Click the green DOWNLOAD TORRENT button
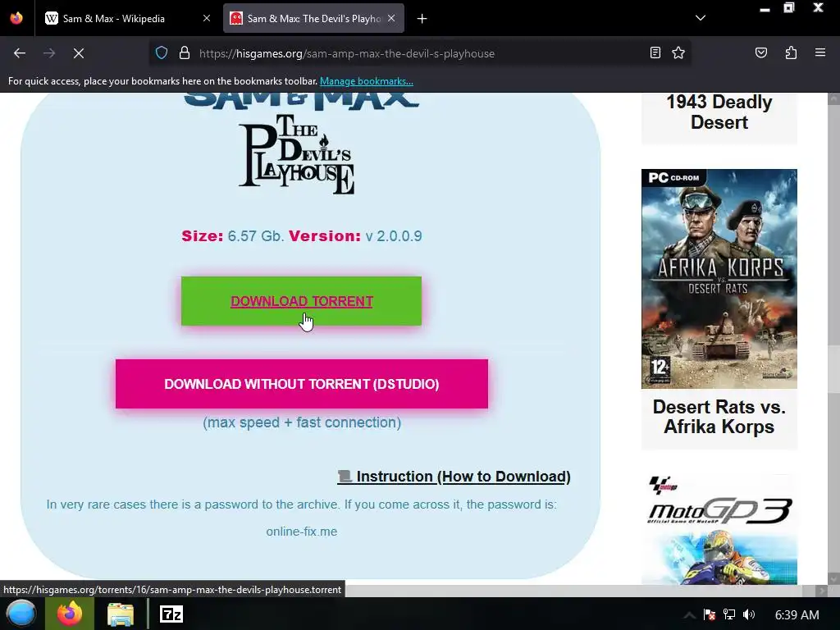The image size is (840, 630). tap(302, 301)
